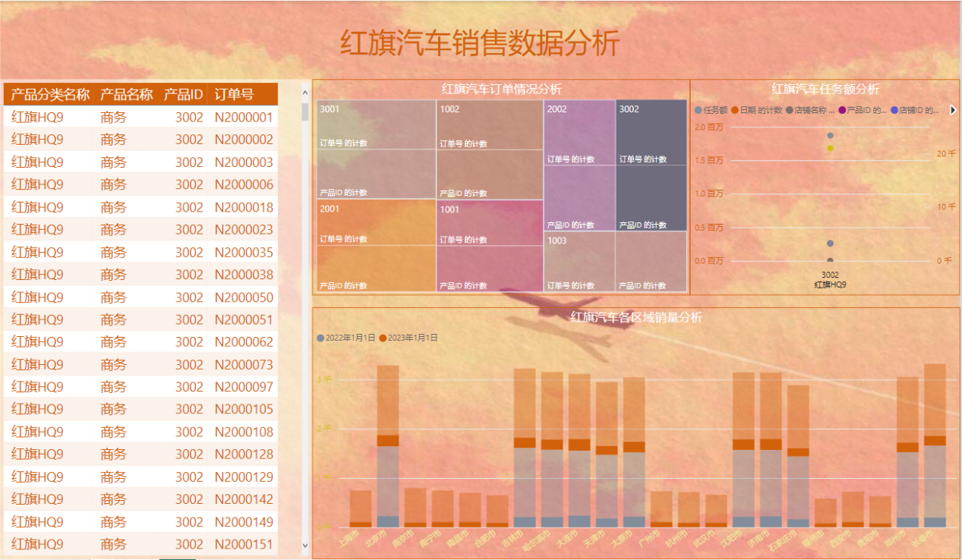962x560 pixels.
Task: Click the 北京市 axis label
Action: [377, 537]
